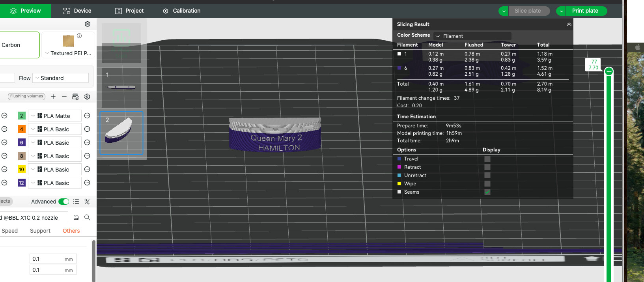Image resolution: width=644 pixels, height=282 pixels.
Task: Click the yellow filament 10 color swatch
Action: click(x=22, y=169)
